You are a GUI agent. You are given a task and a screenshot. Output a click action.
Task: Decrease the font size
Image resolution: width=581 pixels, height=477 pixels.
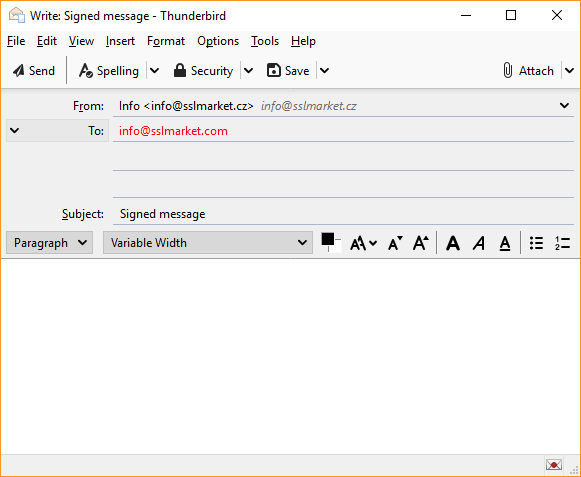click(x=395, y=243)
